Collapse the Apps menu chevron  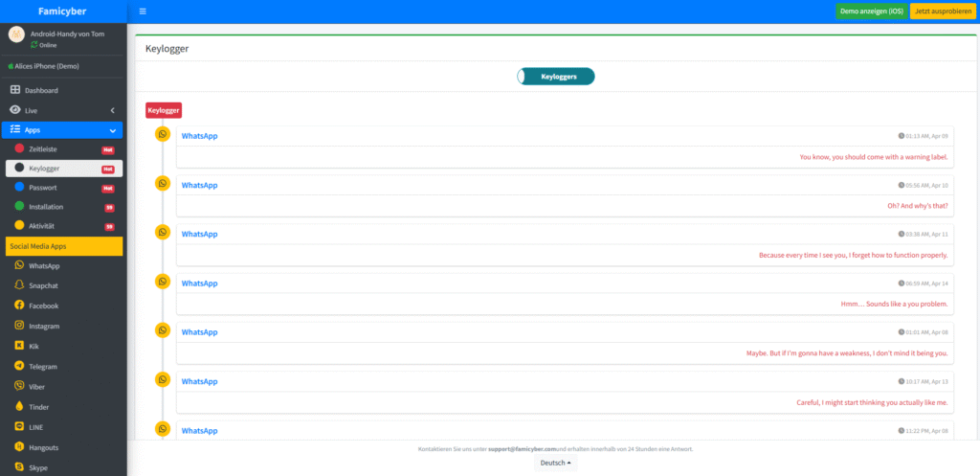[x=113, y=130]
